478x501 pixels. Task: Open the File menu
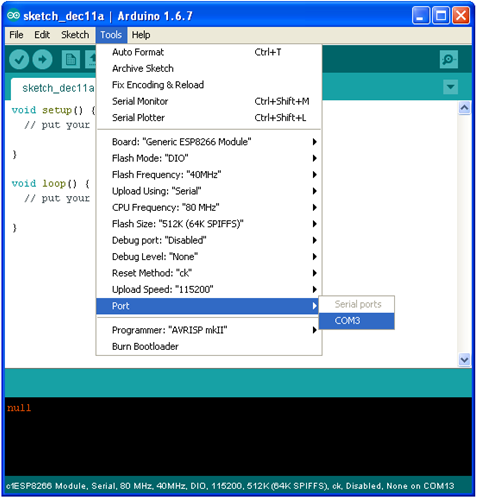(16, 35)
